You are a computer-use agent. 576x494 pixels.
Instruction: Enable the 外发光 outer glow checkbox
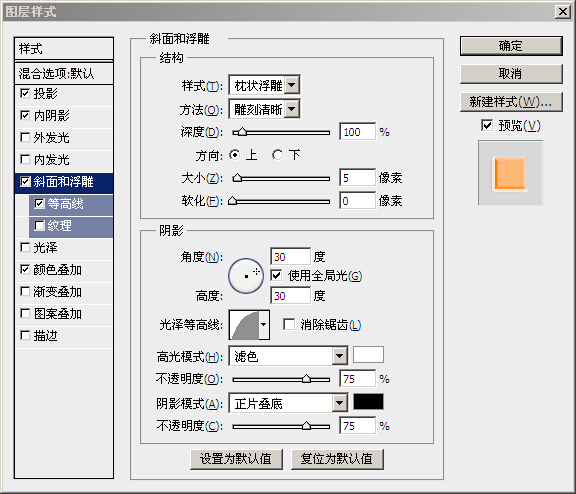click(x=25, y=137)
